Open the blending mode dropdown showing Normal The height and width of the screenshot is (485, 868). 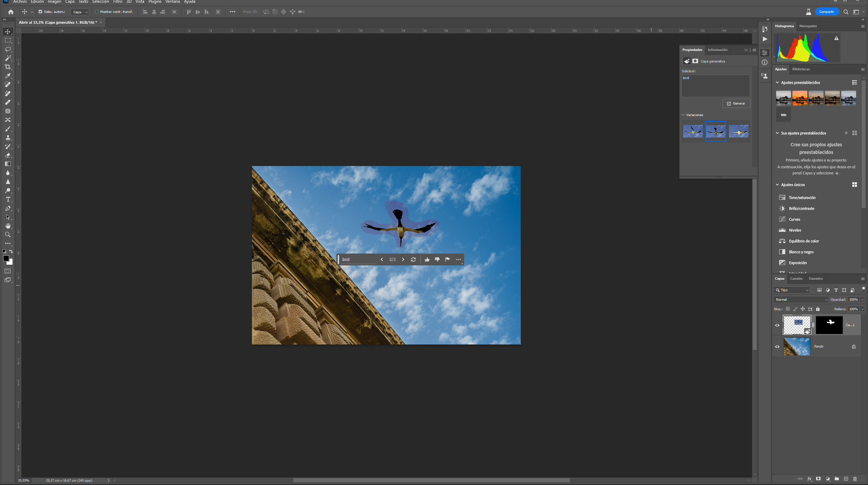(800, 299)
